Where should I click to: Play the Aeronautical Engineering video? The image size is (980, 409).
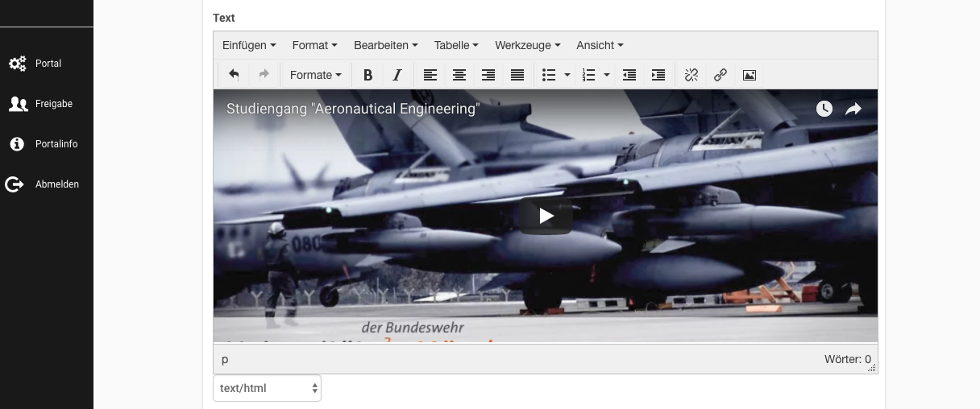[546, 216]
